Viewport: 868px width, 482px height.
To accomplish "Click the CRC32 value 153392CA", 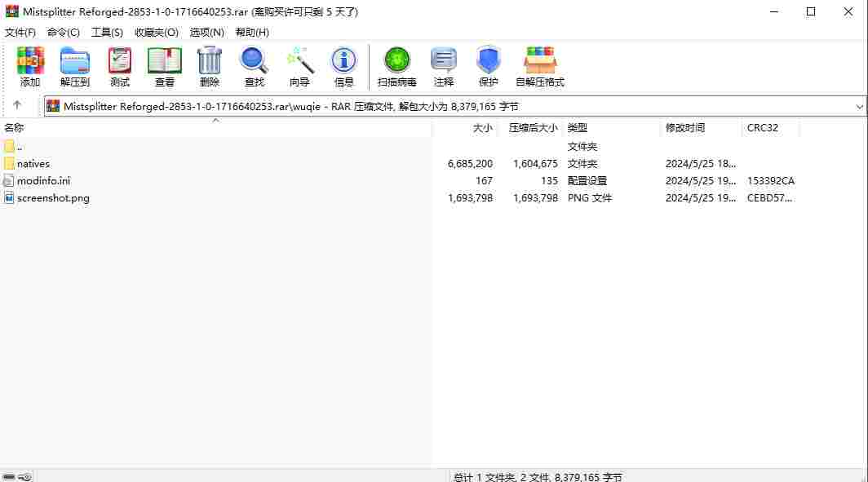I will coord(771,181).
